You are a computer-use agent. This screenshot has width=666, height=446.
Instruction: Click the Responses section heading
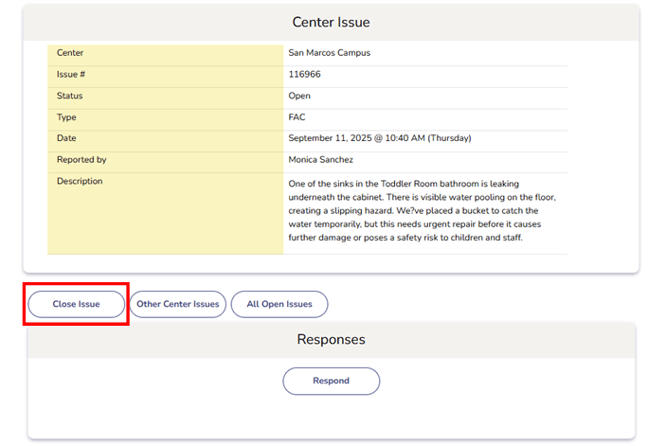coord(331,339)
